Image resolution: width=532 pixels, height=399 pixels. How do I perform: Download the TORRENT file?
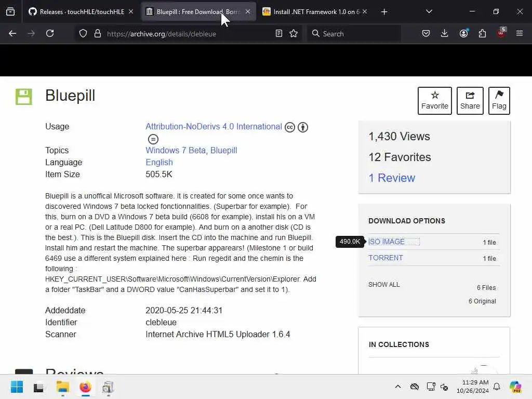click(x=386, y=258)
